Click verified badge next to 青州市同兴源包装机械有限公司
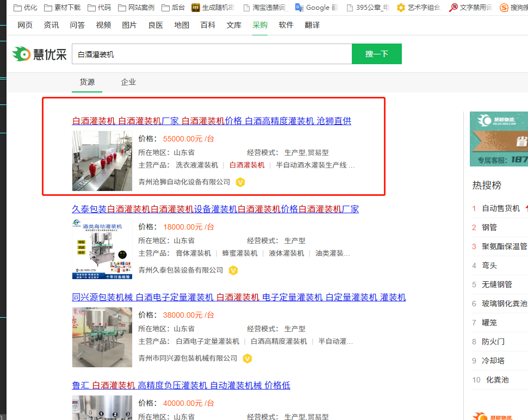This screenshot has height=420, width=528. [x=247, y=359]
